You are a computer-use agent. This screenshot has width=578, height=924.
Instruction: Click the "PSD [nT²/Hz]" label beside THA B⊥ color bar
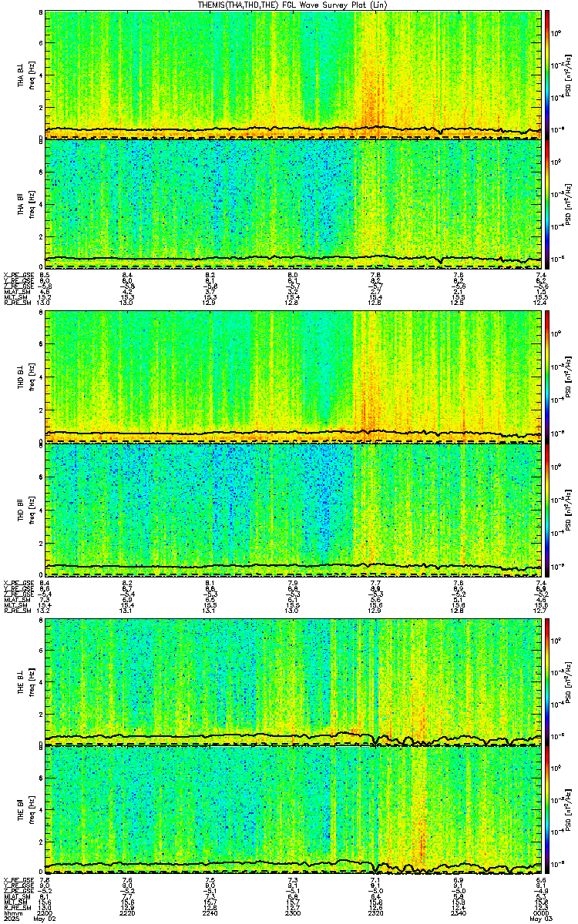[567, 74]
